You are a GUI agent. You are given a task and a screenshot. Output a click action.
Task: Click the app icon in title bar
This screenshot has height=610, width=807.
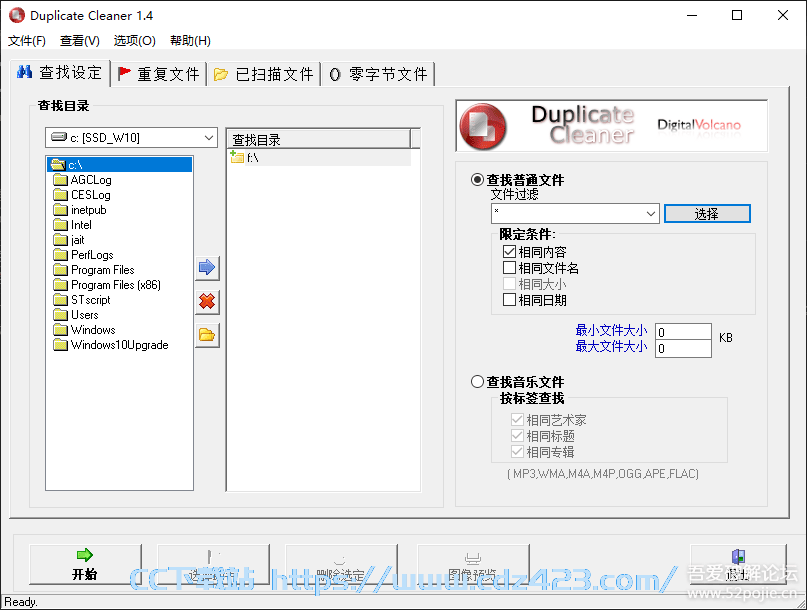pos(17,15)
